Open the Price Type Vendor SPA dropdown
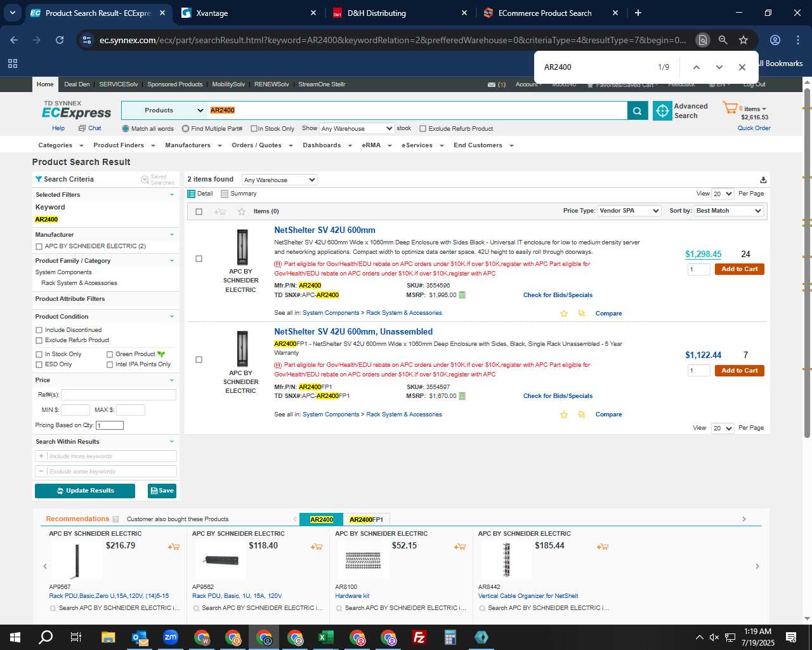 pyautogui.click(x=630, y=211)
